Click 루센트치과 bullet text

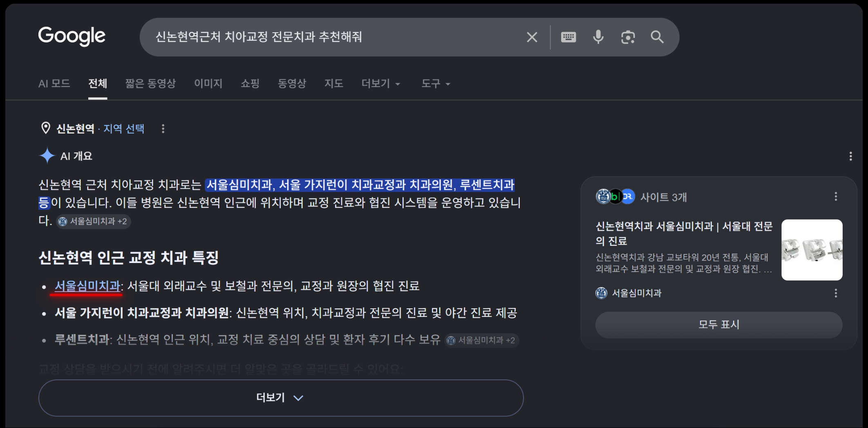(82, 339)
